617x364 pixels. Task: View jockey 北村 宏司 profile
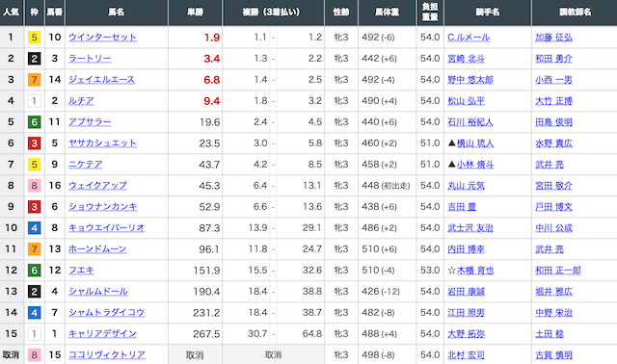pyautogui.click(x=466, y=355)
